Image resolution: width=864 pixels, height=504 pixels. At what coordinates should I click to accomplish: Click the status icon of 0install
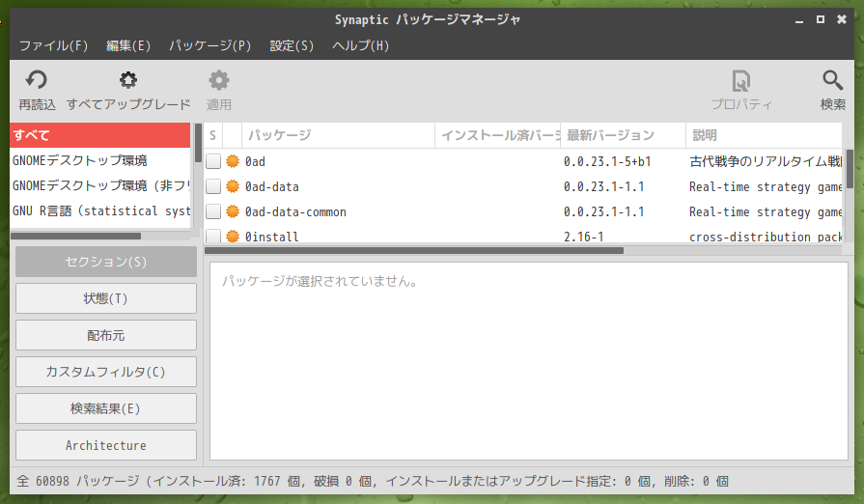click(x=233, y=237)
